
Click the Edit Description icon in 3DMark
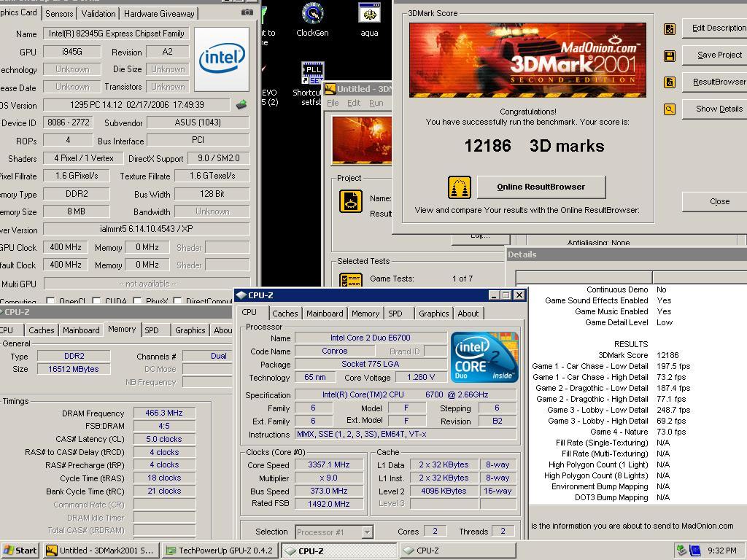pos(670,29)
